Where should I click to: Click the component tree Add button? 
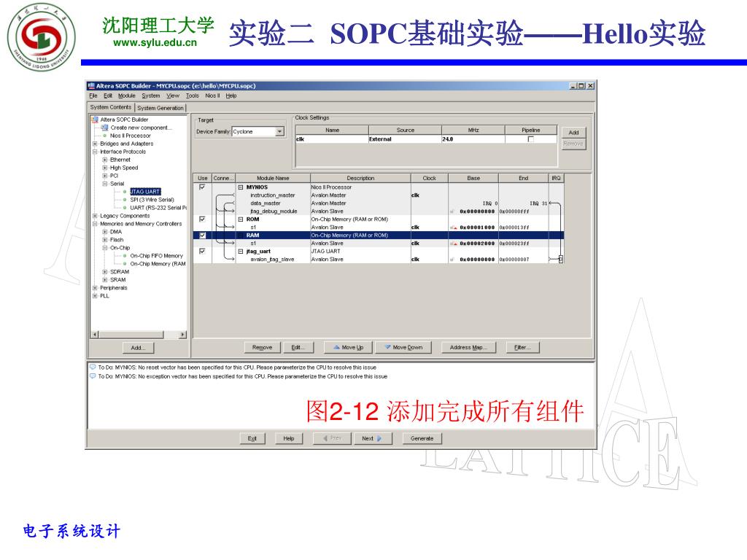(138, 348)
